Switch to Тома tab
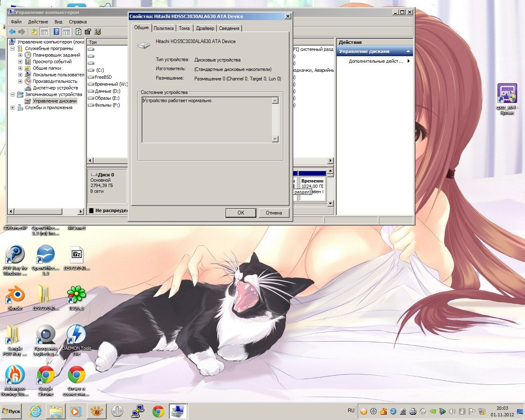525x420 pixels. [184, 28]
